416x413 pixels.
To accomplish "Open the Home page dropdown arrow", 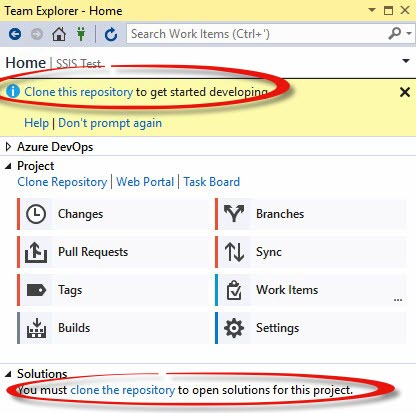I will coord(406,61).
